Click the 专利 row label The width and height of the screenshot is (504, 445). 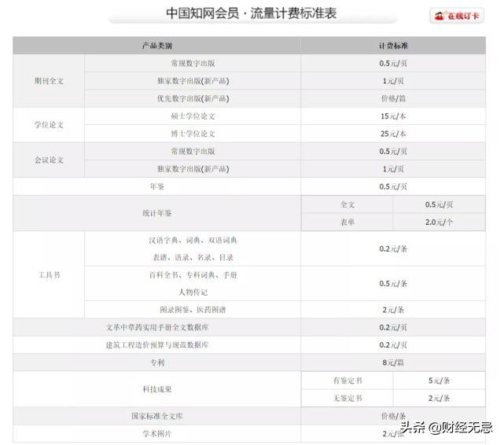pyautogui.click(x=156, y=362)
